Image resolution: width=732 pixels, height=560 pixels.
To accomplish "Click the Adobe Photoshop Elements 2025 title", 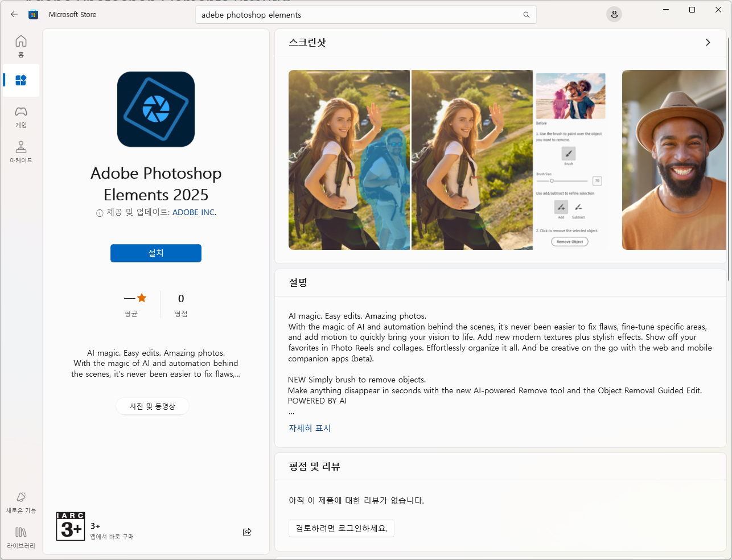I will pos(156,184).
